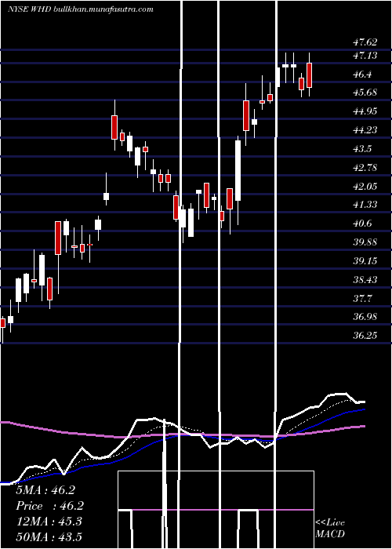Click the last red candlestick on the right
The image size is (392, 549).
coord(309,75)
